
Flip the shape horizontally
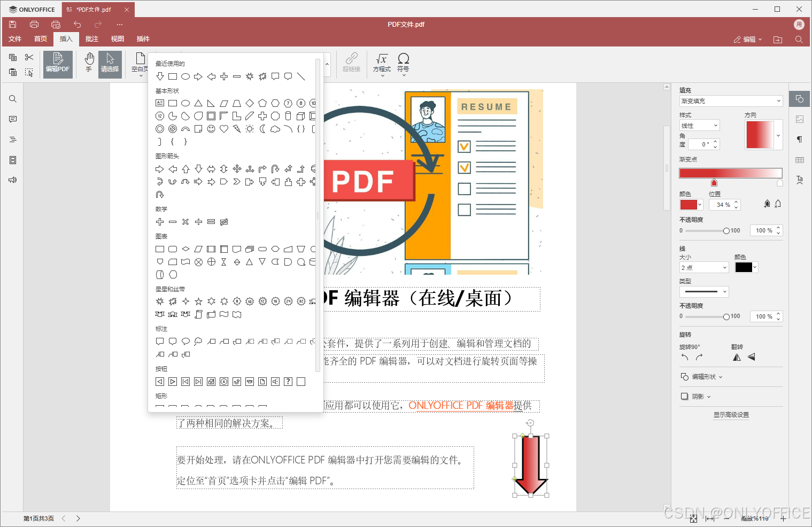737,357
